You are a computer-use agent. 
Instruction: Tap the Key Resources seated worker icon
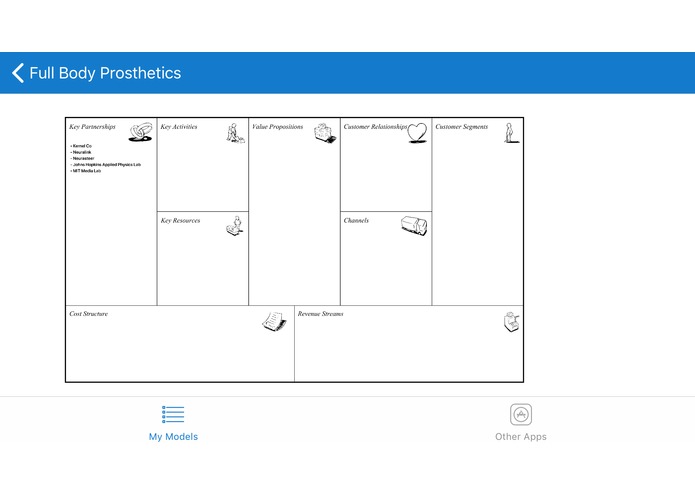coord(235,226)
